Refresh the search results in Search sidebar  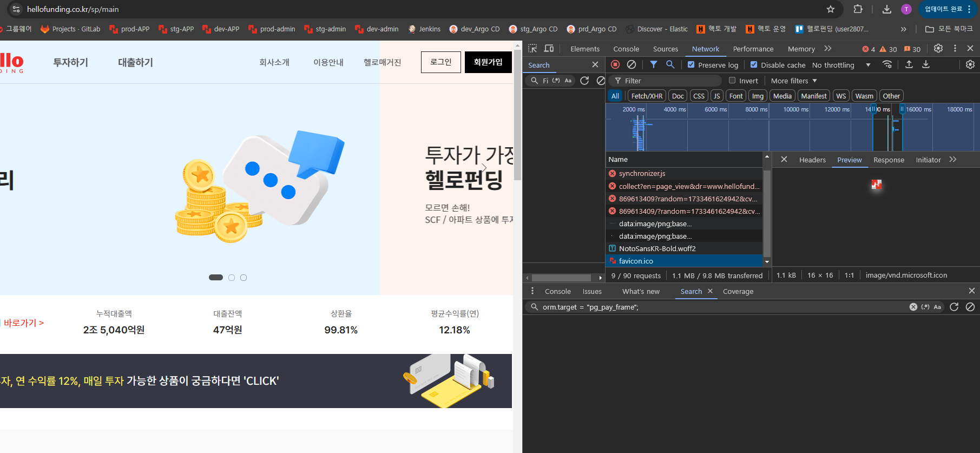pyautogui.click(x=584, y=81)
